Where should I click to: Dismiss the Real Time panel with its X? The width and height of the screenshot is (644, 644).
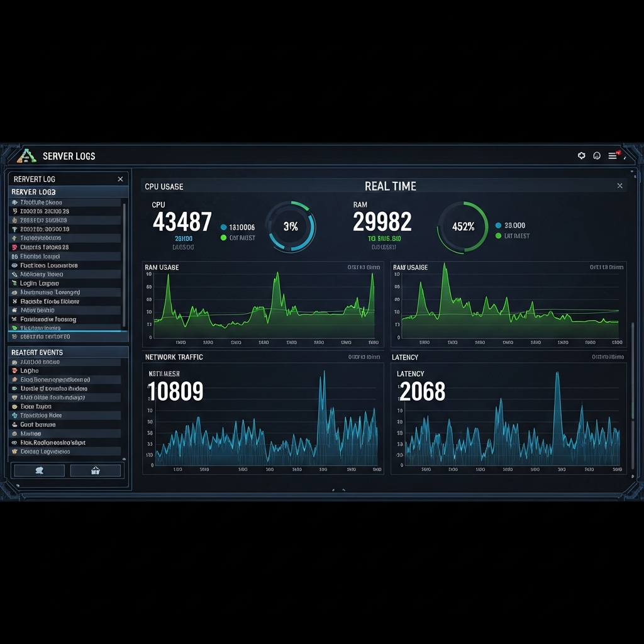[x=619, y=186]
